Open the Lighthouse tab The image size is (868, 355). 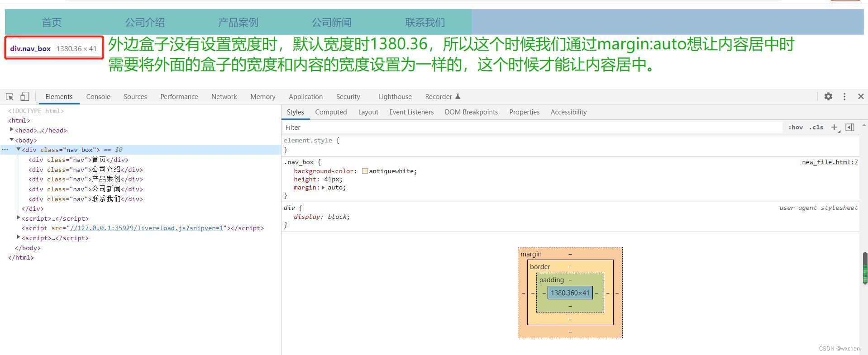[x=395, y=97]
